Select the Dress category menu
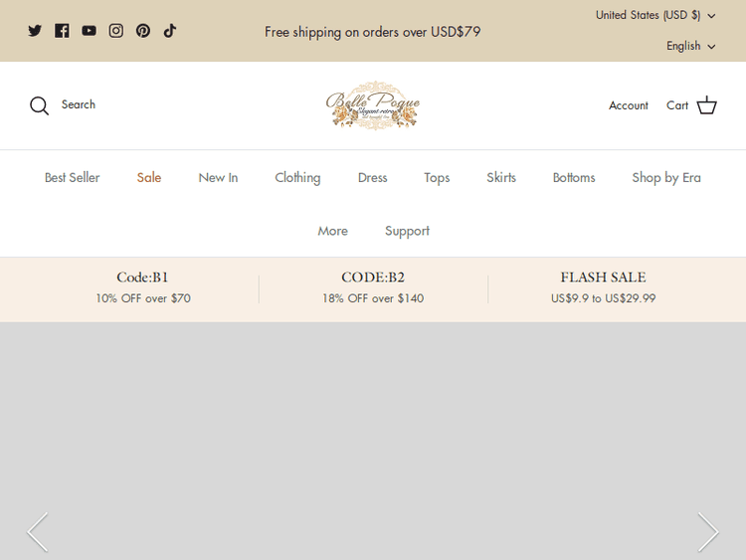The width and height of the screenshot is (746, 560). tap(372, 177)
